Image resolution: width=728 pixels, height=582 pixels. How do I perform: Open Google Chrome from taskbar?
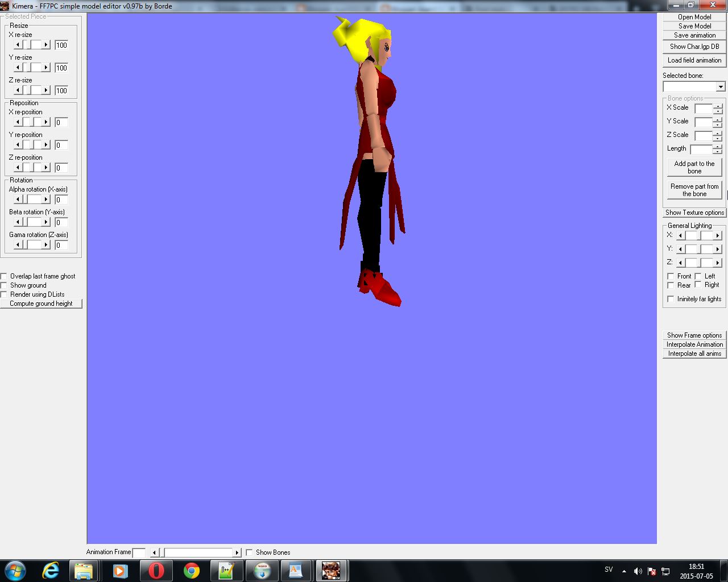point(191,571)
